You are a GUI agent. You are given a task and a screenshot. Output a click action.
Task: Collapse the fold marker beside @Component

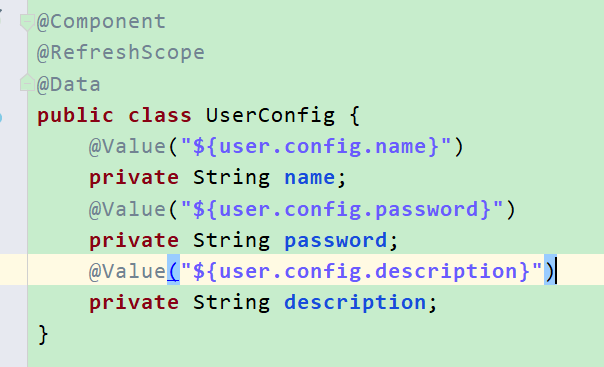pos(27,22)
